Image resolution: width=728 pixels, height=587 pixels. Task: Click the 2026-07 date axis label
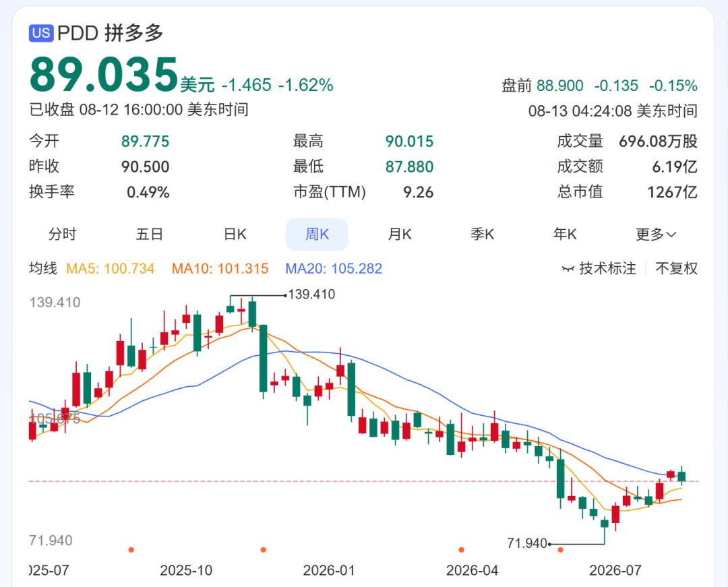click(615, 570)
